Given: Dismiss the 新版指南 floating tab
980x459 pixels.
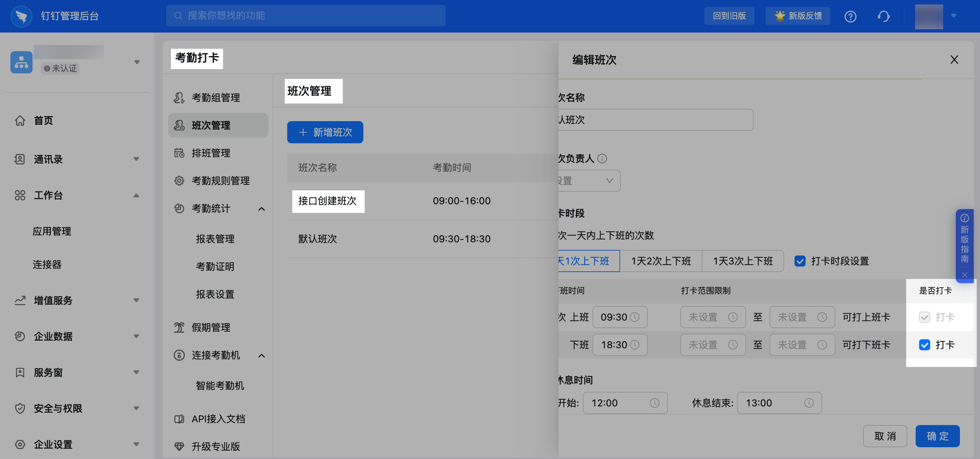Looking at the screenshot, I should click(964, 275).
